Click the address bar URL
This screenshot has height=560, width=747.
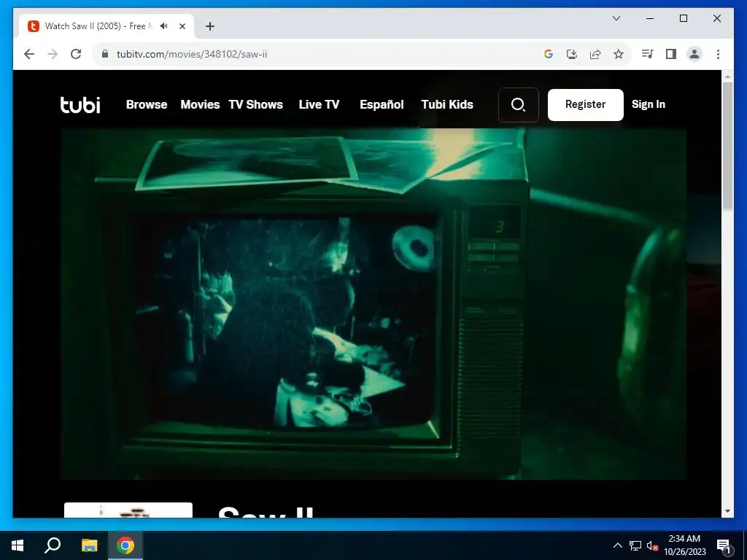click(192, 54)
